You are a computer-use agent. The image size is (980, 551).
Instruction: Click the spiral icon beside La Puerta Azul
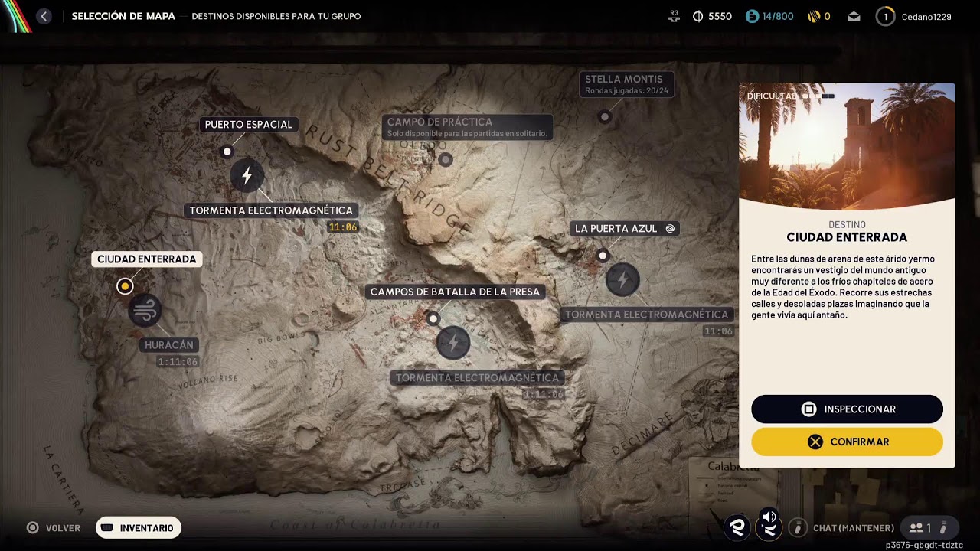(x=670, y=228)
